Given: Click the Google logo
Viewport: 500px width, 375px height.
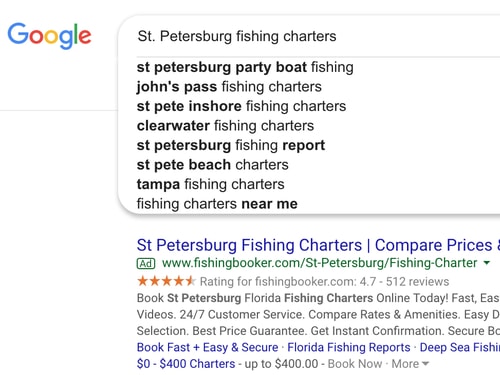Looking at the screenshot, I should click(49, 36).
